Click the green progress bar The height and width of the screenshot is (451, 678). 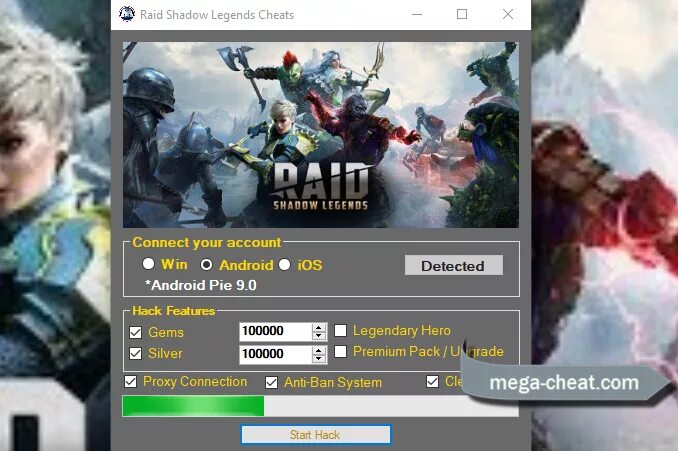[x=320, y=406]
